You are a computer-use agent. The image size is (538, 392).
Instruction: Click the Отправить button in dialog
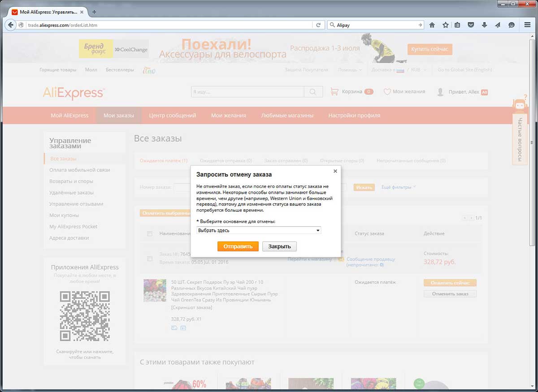pyautogui.click(x=238, y=246)
